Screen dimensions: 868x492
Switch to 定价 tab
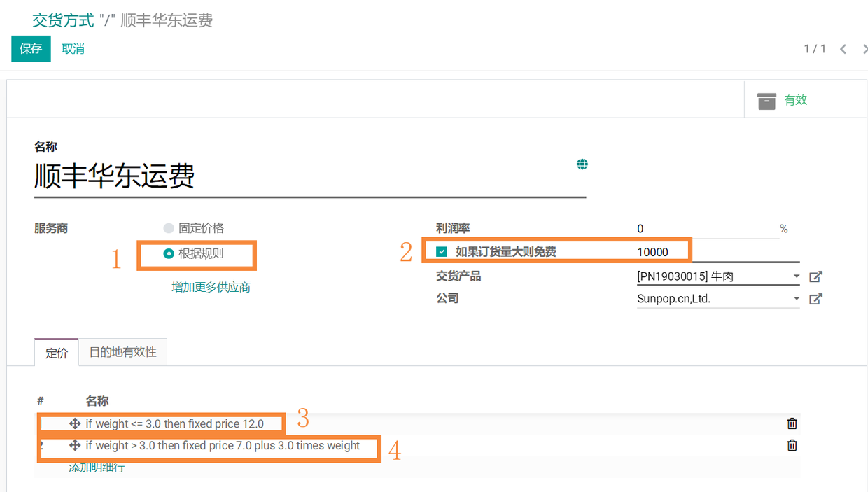coord(57,352)
